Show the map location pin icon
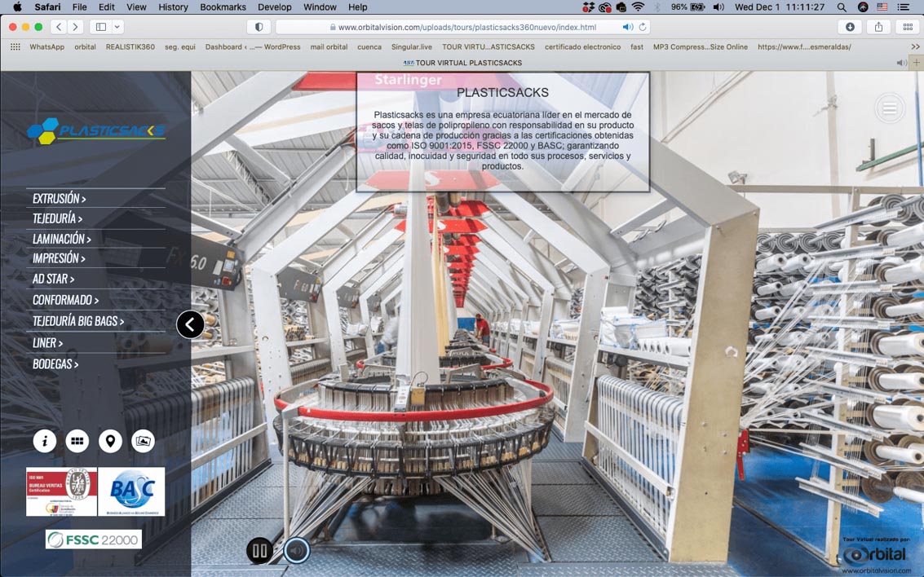Viewport: 924px width, 577px height. point(110,441)
